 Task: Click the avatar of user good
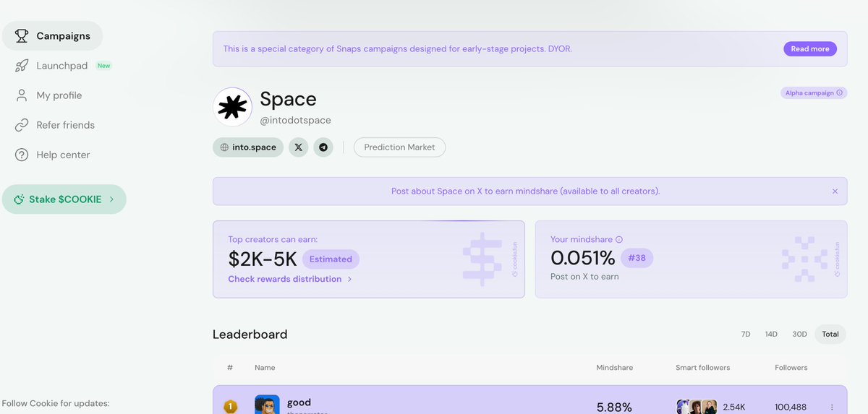click(x=267, y=405)
